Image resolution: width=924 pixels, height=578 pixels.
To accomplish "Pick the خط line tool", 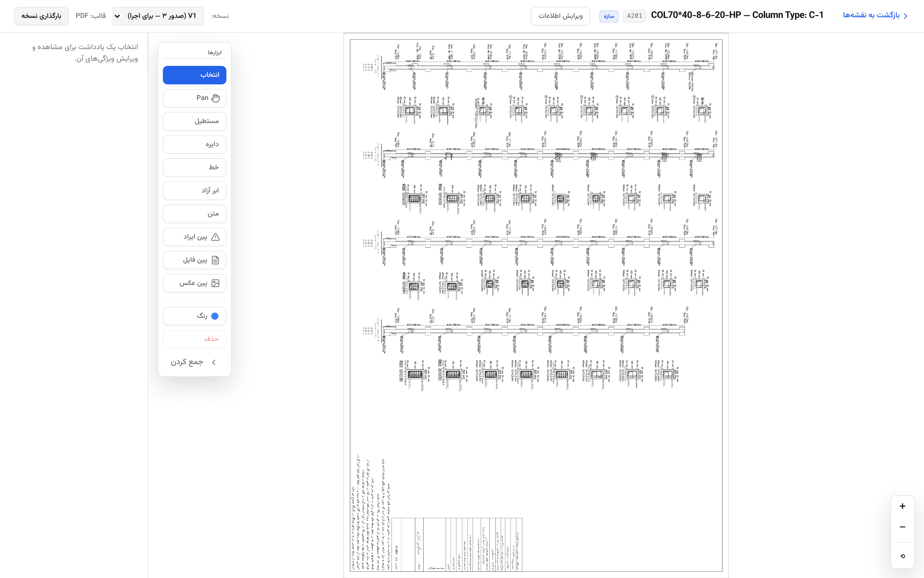I will tap(194, 167).
